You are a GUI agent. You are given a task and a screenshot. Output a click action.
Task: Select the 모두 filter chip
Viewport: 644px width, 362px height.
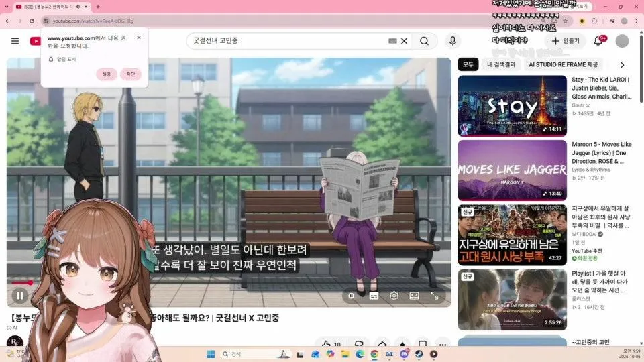pos(468,64)
